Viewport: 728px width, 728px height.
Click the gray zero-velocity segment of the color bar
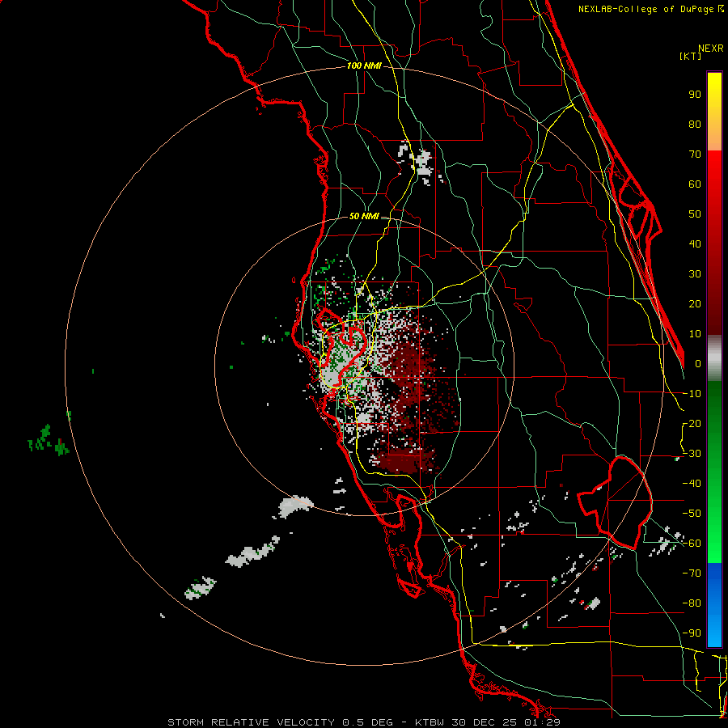click(714, 358)
